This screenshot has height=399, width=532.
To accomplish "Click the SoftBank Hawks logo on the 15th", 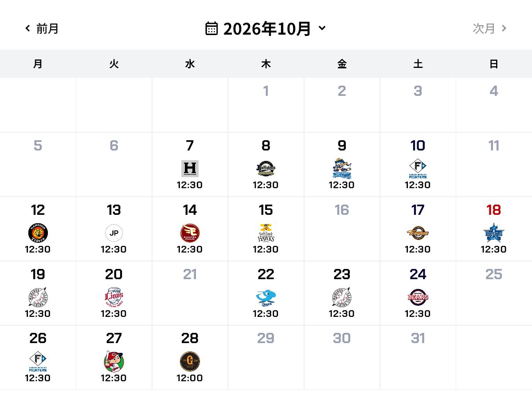I will point(266,233).
